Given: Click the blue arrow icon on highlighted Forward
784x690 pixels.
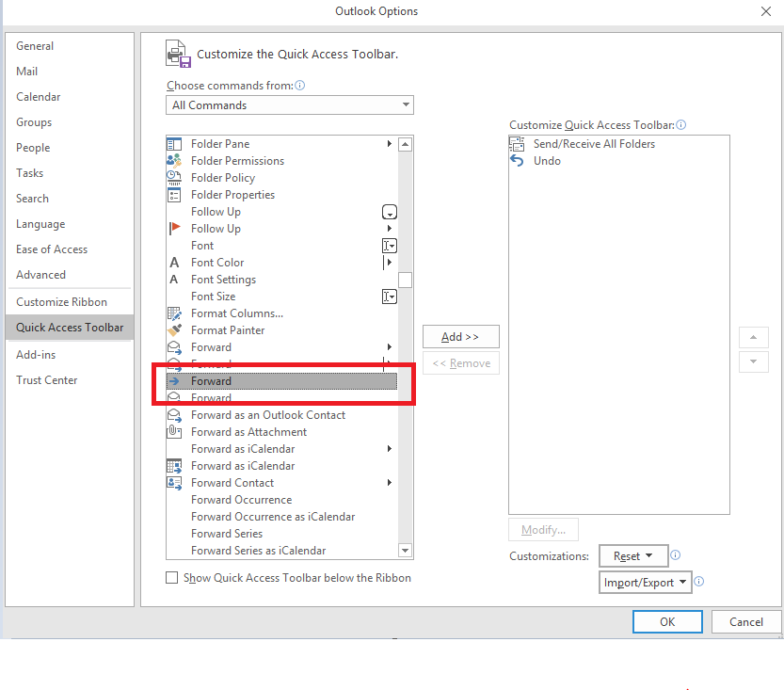Looking at the screenshot, I should (174, 381).
